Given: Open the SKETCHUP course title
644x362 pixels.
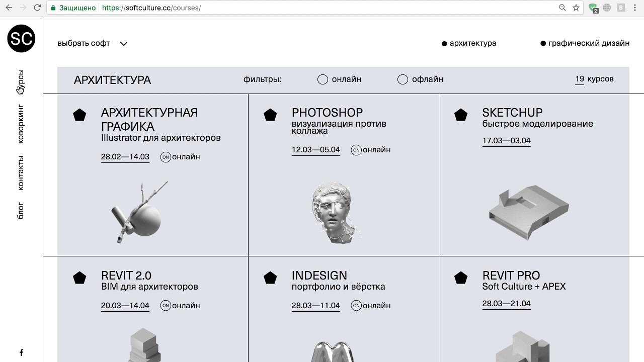Looking at the screenshot, I should tap(512, 113).
